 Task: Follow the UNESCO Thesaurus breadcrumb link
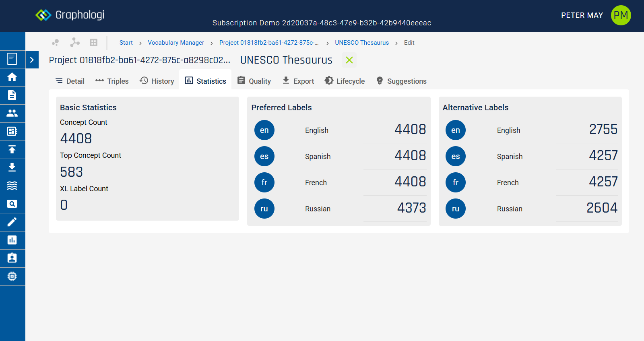pos(362,43)
